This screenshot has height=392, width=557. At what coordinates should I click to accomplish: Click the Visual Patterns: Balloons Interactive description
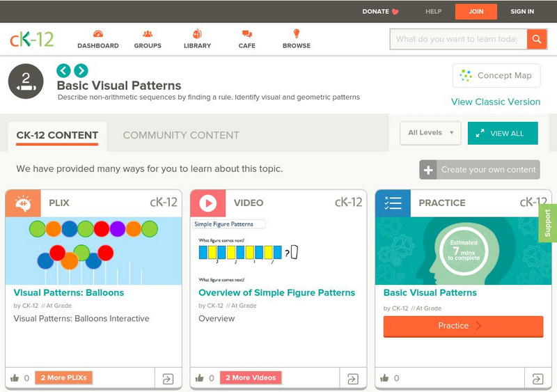pos(81,318)
